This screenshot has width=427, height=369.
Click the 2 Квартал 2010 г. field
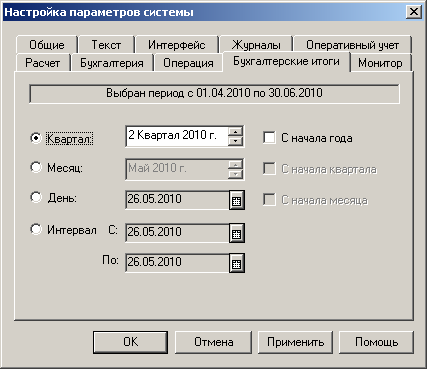coord(177,136)
